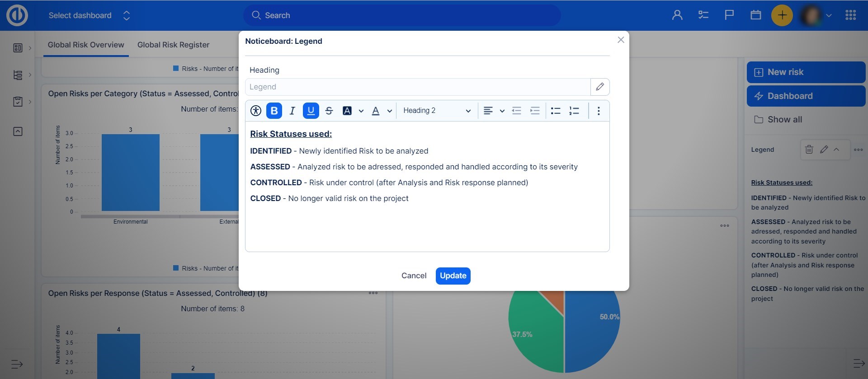Screen dimensions: 868x379
Task: Expand the text alignment dropdown
Action: pos(502,111)
